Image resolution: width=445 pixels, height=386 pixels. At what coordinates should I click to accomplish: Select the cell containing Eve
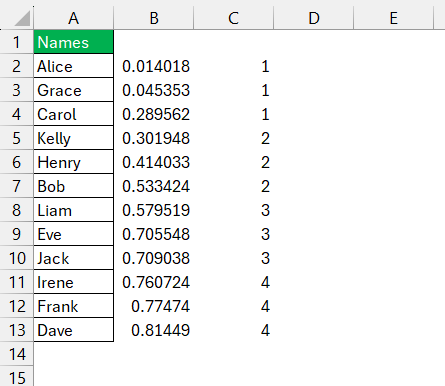[74, 234]
